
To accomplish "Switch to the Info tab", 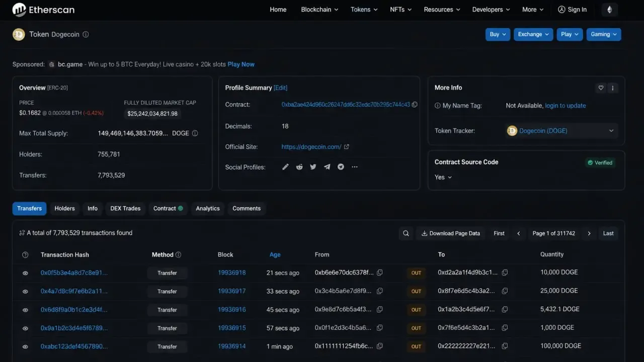I will (93, 209).
